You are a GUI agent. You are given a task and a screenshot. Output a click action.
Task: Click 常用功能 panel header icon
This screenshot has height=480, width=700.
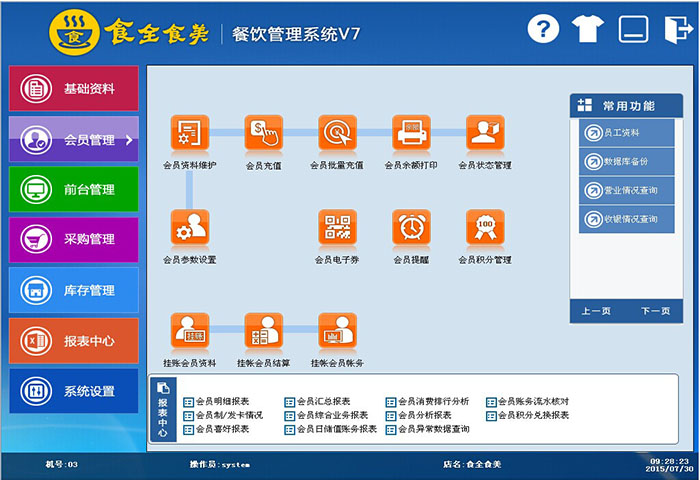point(584,105)
